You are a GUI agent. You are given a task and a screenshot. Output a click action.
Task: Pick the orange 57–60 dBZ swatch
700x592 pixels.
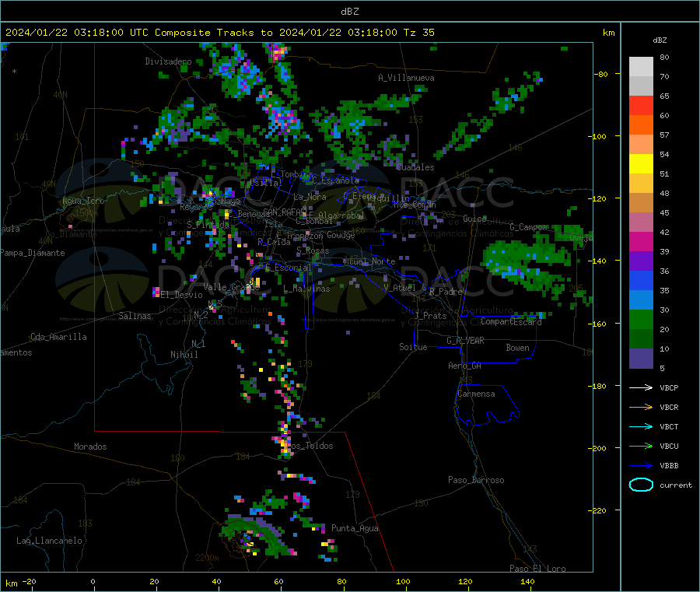coord(641,125)
